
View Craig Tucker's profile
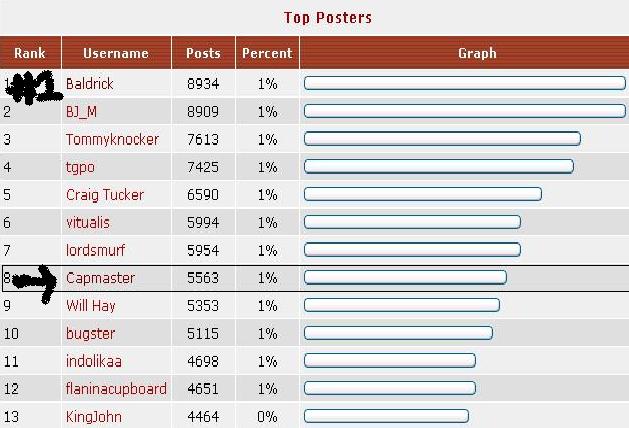105,195
